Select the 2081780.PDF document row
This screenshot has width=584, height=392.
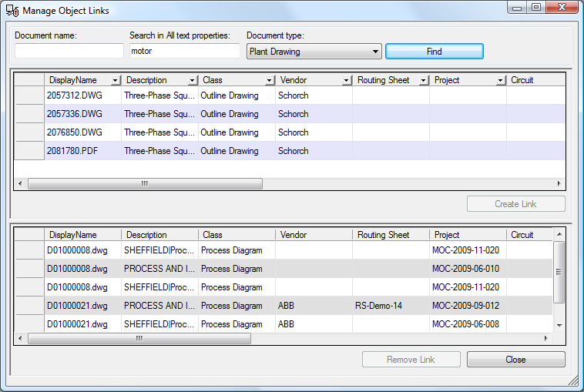pyautogui.click(x=75, y=151)
